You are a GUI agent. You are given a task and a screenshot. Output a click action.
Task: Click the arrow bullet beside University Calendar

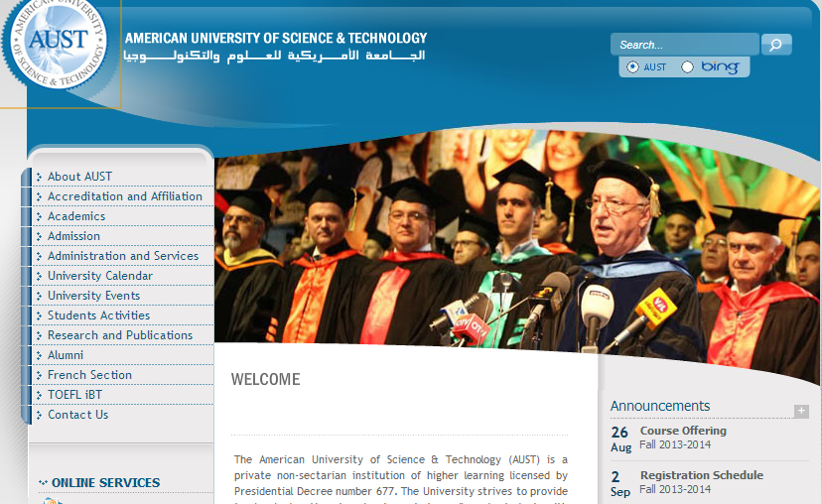point(39,277)
